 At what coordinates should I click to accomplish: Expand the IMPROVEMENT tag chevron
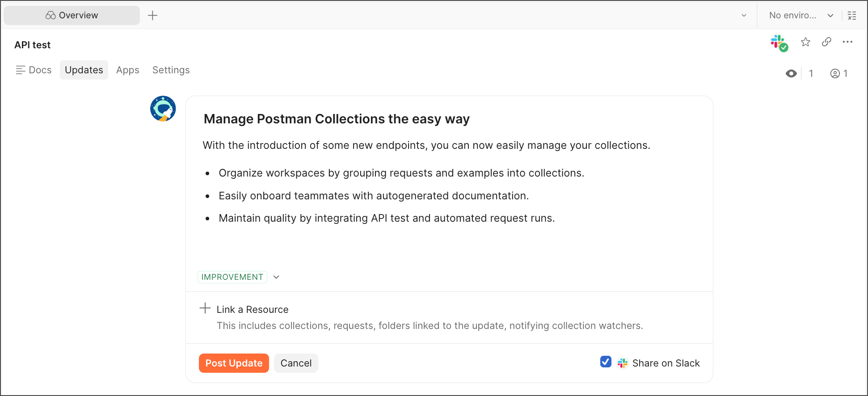276,277
